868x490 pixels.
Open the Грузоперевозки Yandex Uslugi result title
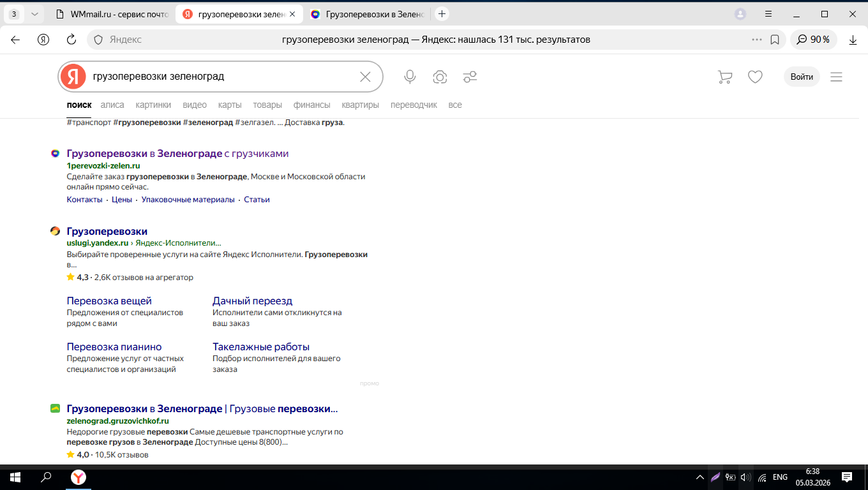[107, 231]
